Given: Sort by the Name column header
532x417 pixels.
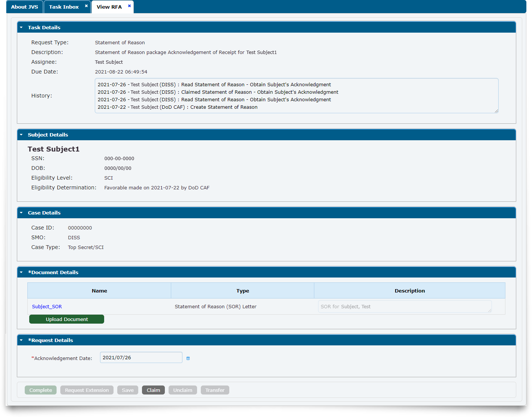Looking at the screenshot, I should click(x=99, y=291).
